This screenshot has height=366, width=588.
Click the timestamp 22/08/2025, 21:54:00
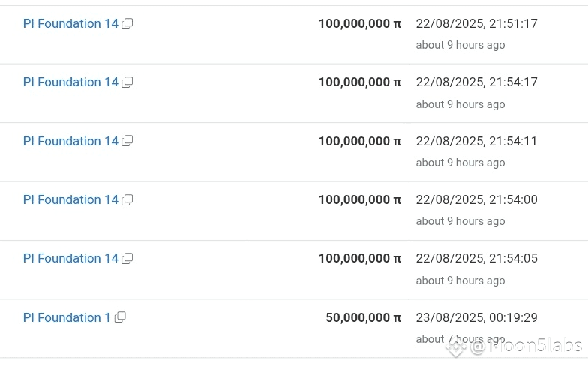(x=477, y=199)
